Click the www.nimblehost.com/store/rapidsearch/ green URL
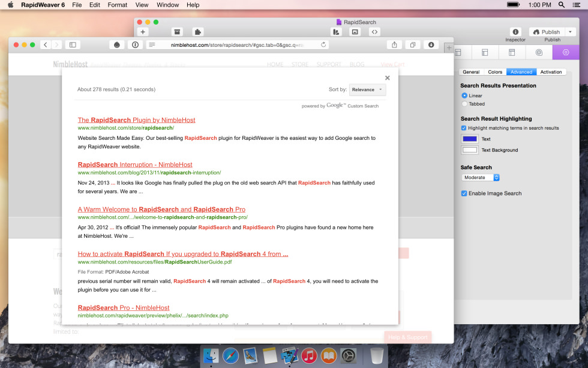This screenshot has height=368, width=588. pos(125,128)
